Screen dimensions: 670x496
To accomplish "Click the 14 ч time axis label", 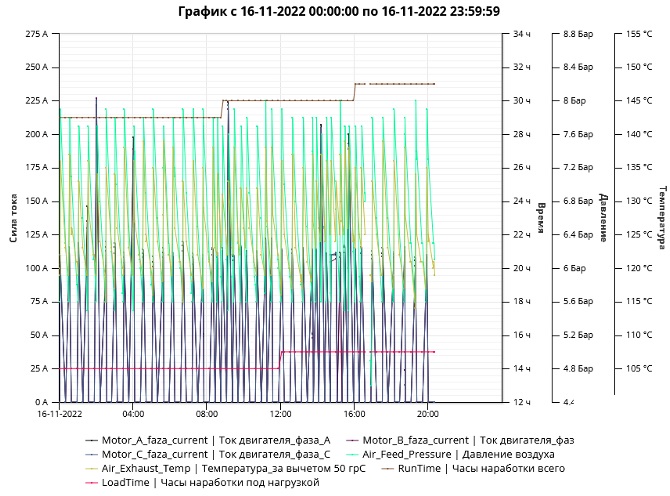I will click(521, 369).
